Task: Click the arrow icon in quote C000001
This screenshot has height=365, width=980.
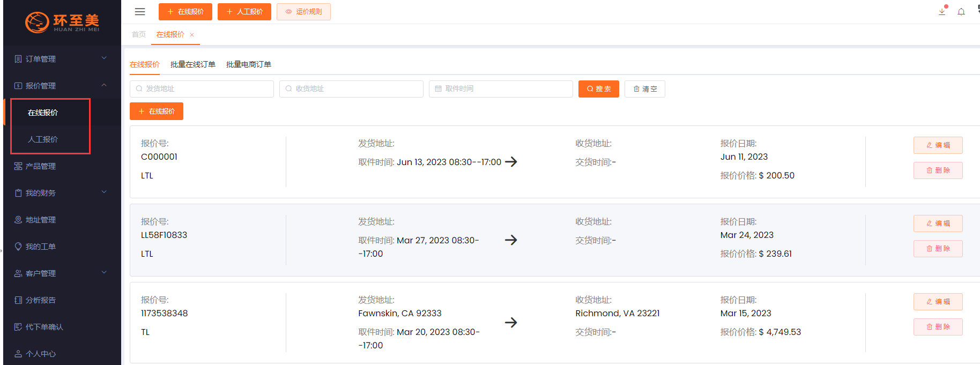Action: pyautogui.click(x=511, y=162)
